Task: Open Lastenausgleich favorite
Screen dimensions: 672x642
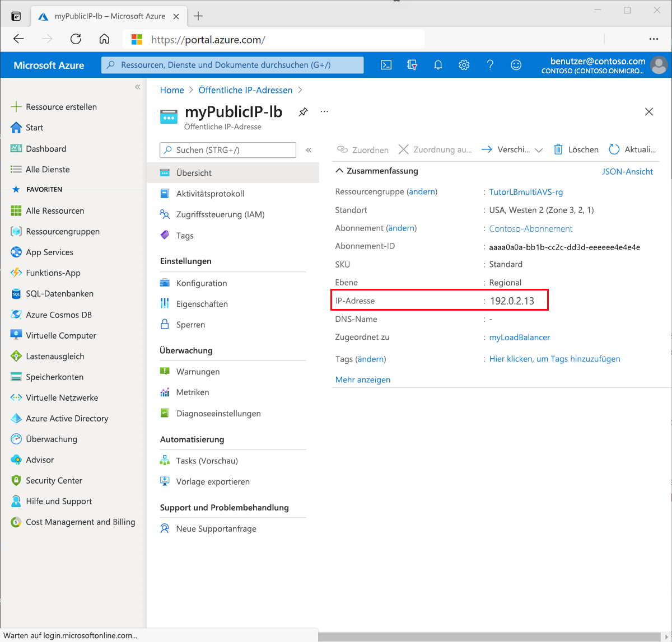Action: [48, 356]
